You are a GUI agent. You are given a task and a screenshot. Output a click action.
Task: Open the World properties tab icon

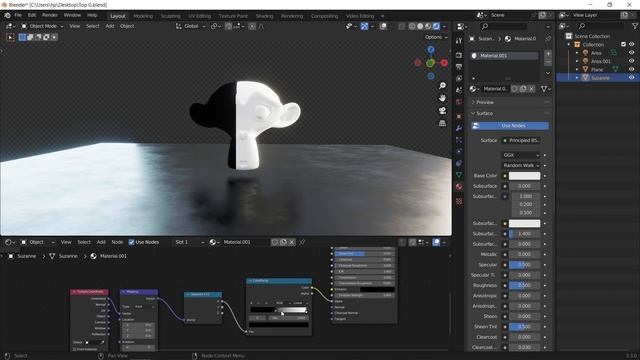459,102
